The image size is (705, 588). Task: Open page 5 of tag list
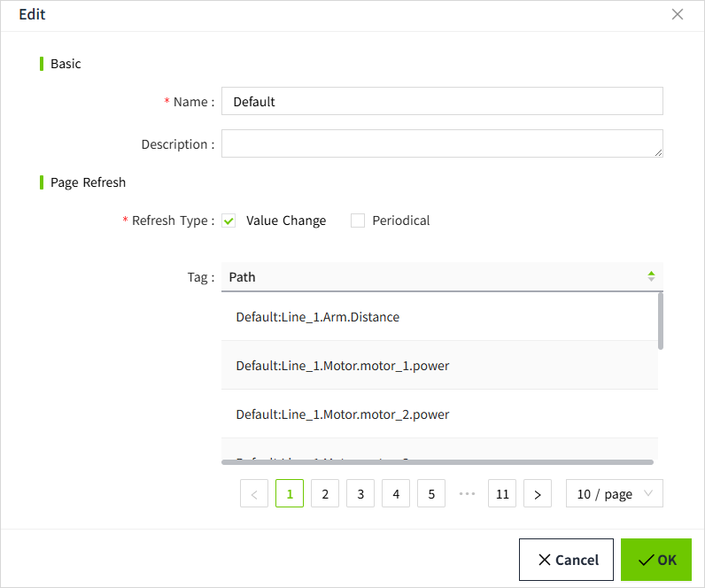tap(431, 494)
